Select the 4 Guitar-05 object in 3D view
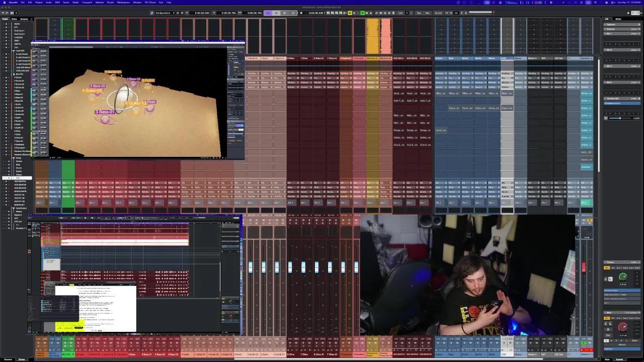This screenshot has width=644, height=362. (x=92, y=91)
